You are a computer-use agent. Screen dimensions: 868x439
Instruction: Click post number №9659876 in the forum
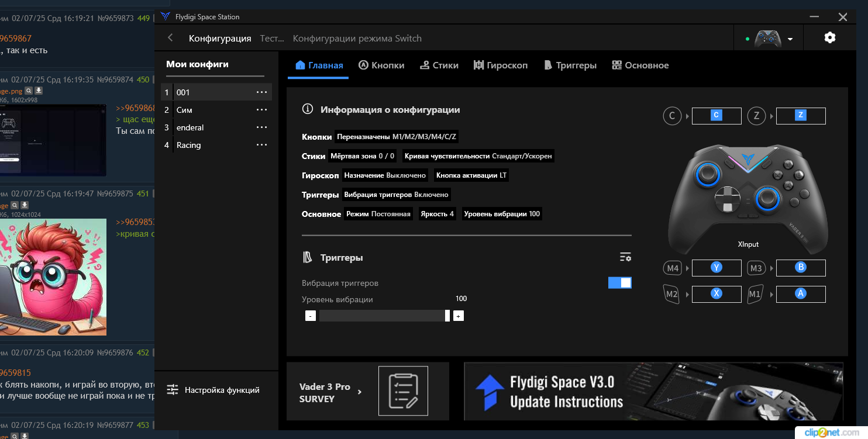[116, 352]
